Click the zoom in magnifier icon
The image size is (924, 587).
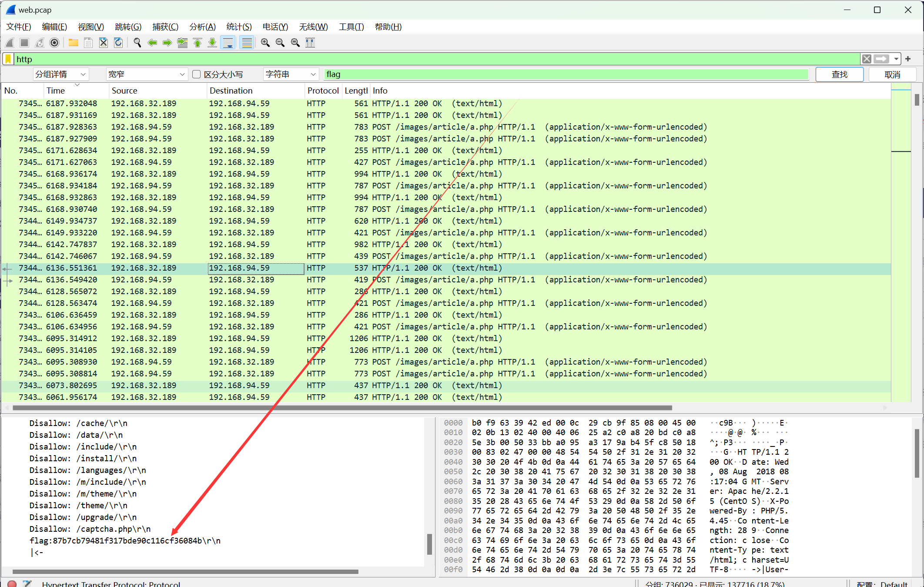click(x=265, y=43)
